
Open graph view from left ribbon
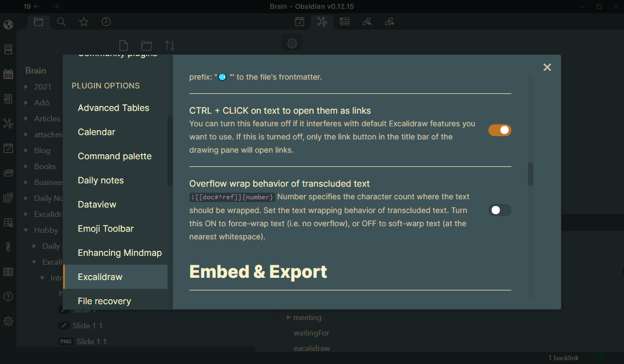coord(8,124)
